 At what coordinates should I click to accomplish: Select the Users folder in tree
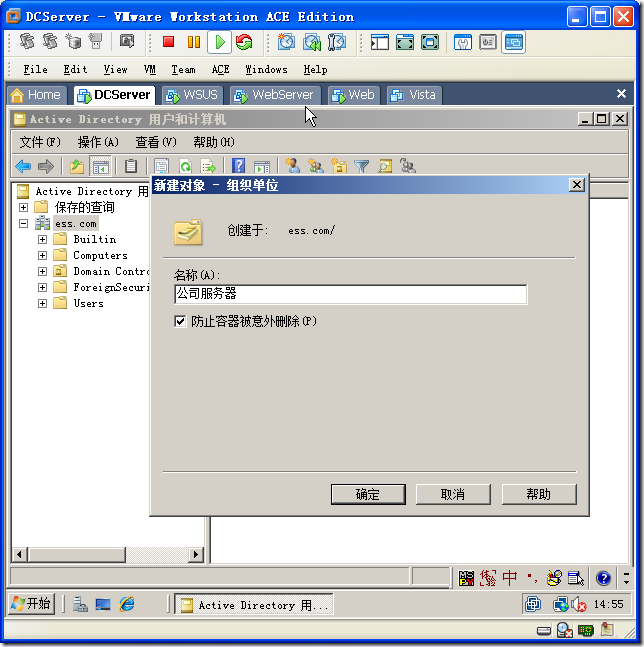[88, 303]
